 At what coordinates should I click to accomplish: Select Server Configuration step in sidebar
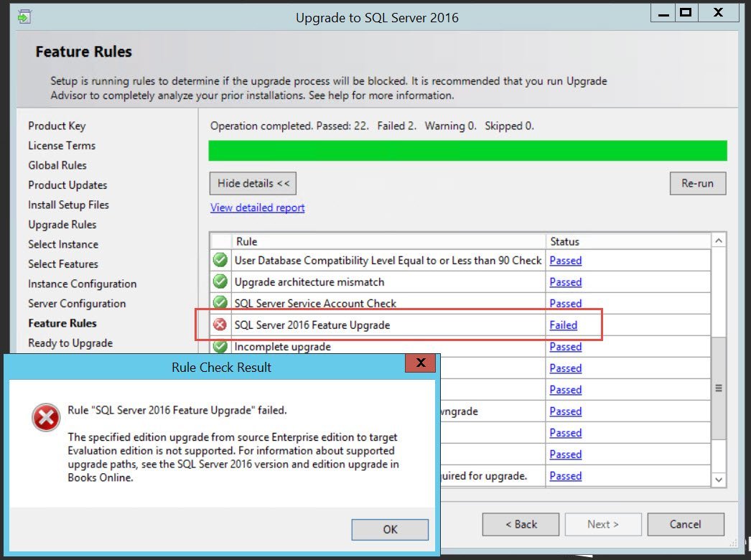[77, 304]
